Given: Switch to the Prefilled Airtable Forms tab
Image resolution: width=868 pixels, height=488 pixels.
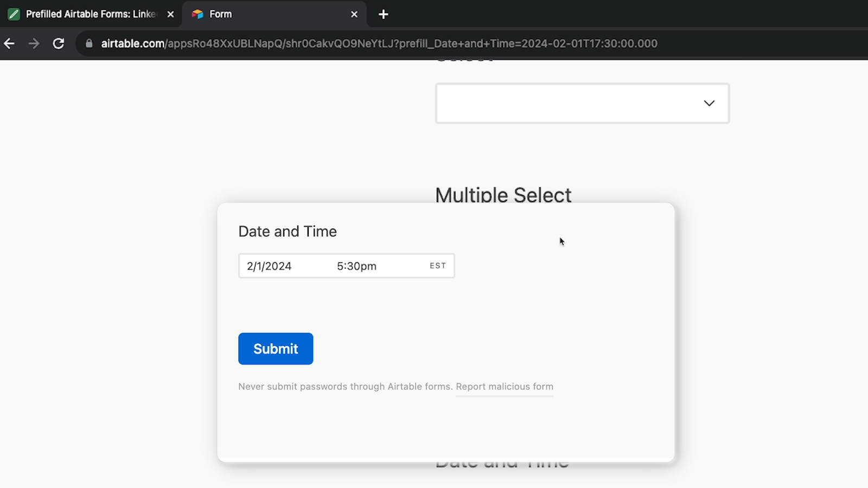Looking at the screenshot, I should tap(91, 14).
